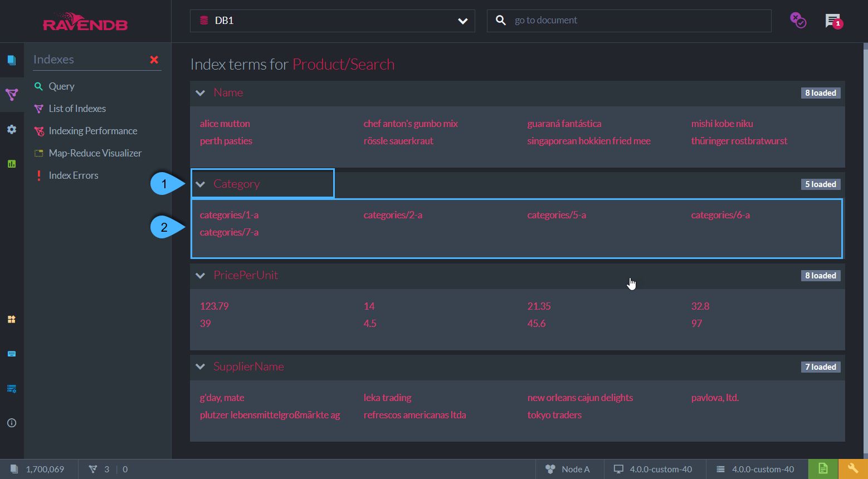Click the 8 loaded badge for Name
The image size is (868, 479).
click(821, 93)
